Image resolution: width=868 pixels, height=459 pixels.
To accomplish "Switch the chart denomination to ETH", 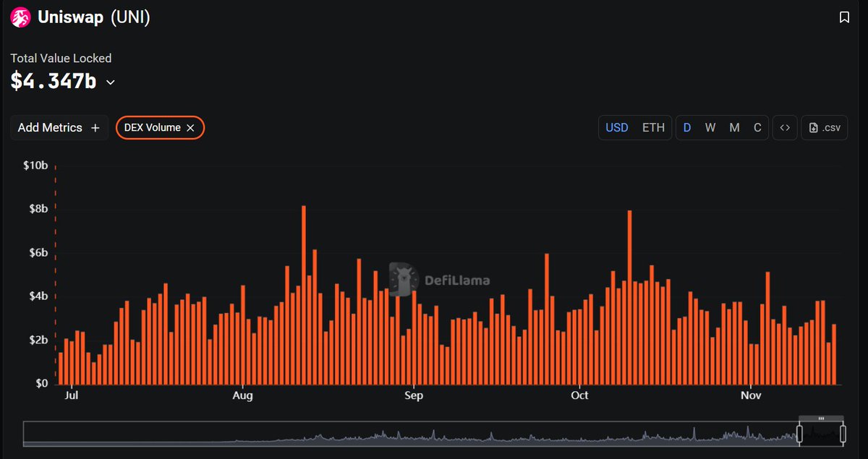I will (653, 128).
